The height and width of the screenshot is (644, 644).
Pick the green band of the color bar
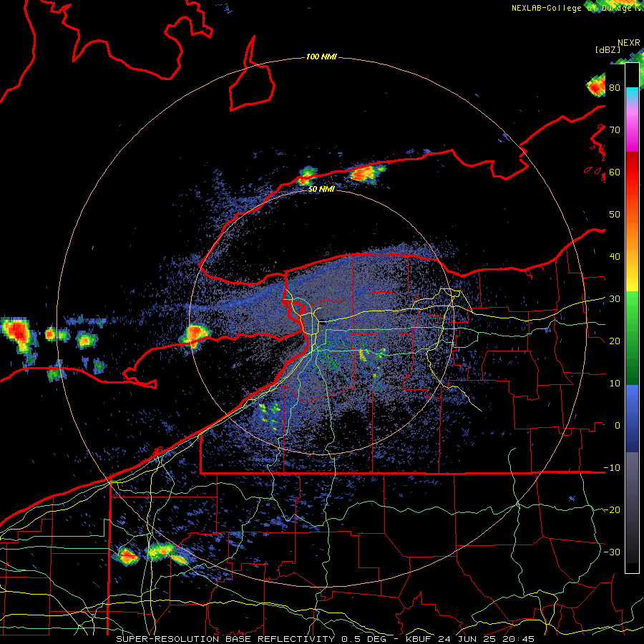pyautogui.click(x=632, y=338)
